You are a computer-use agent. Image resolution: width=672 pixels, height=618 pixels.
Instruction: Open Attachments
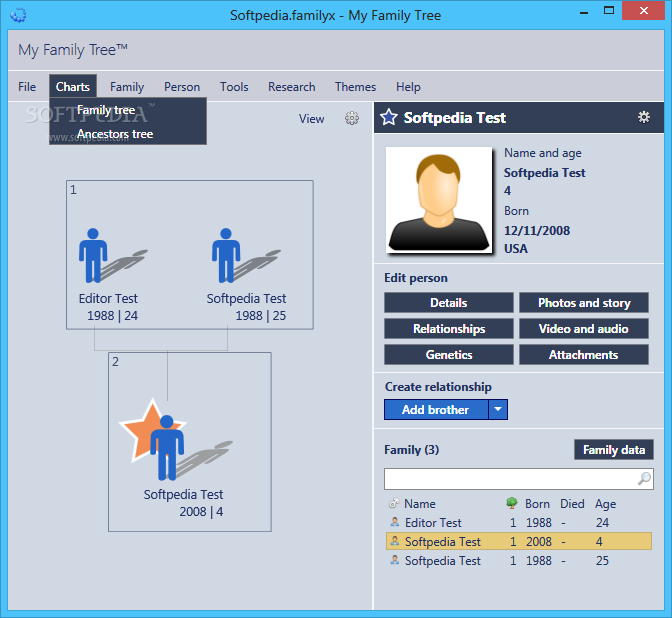pos(584,354)
